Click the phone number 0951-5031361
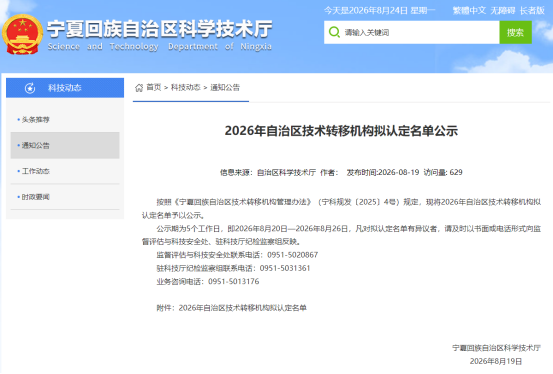553x374 pixels. (x=285, y=268)
